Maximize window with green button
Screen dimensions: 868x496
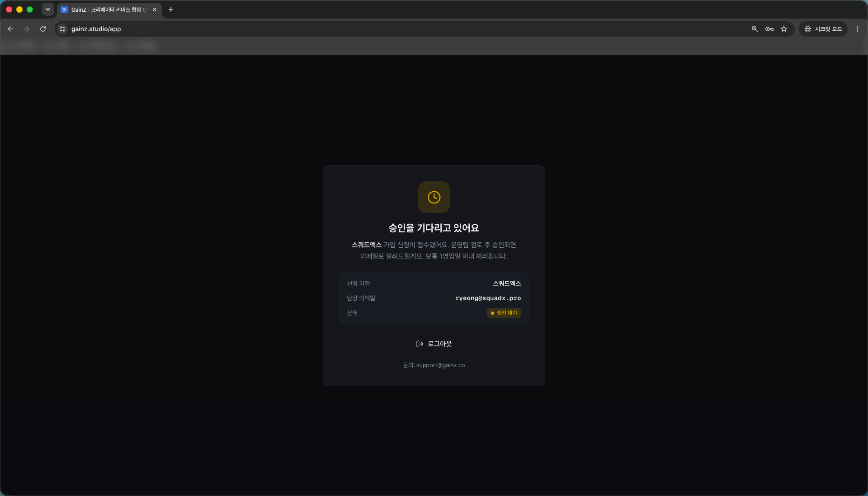click(x=30, y=9)
